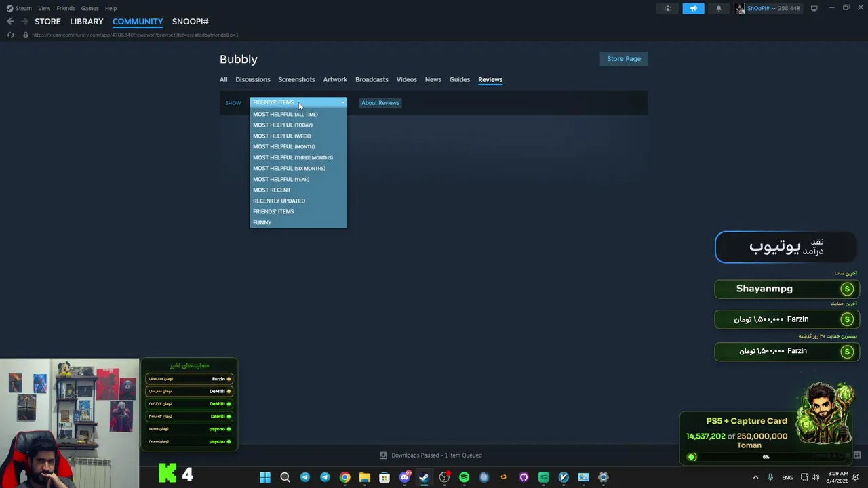The width and height of the screenshot is (868, 488).
Task: Click the steamcommunity URL address bar
Action: point(135,35)
